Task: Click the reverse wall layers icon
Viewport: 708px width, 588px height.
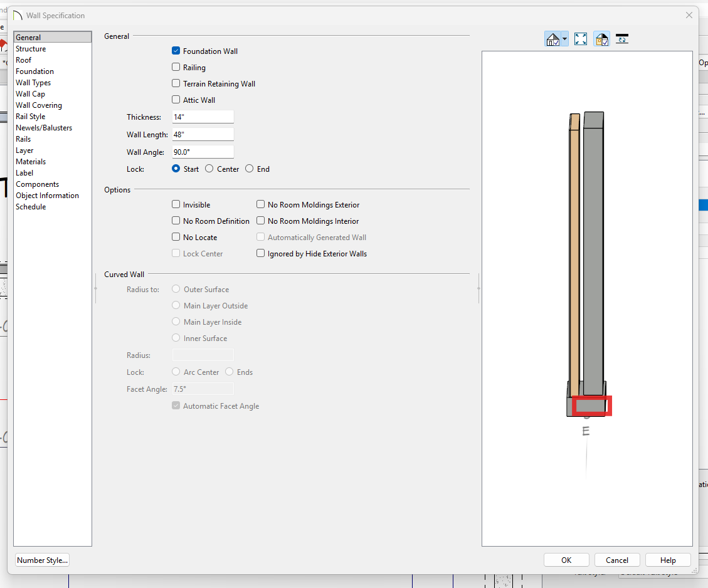Action: [622, 39]
